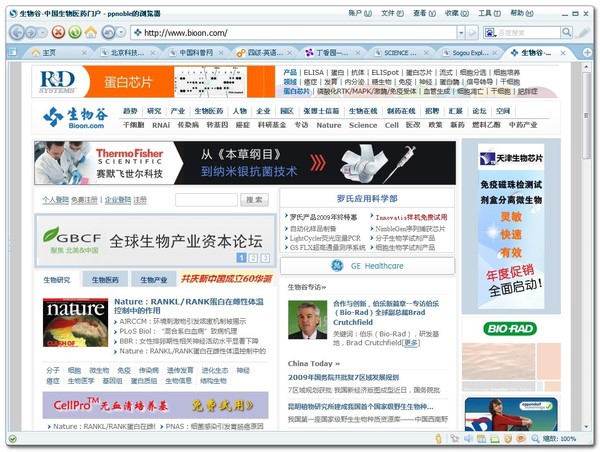
Task: Click the 企业登陆 link
Action: click(118, 200)
